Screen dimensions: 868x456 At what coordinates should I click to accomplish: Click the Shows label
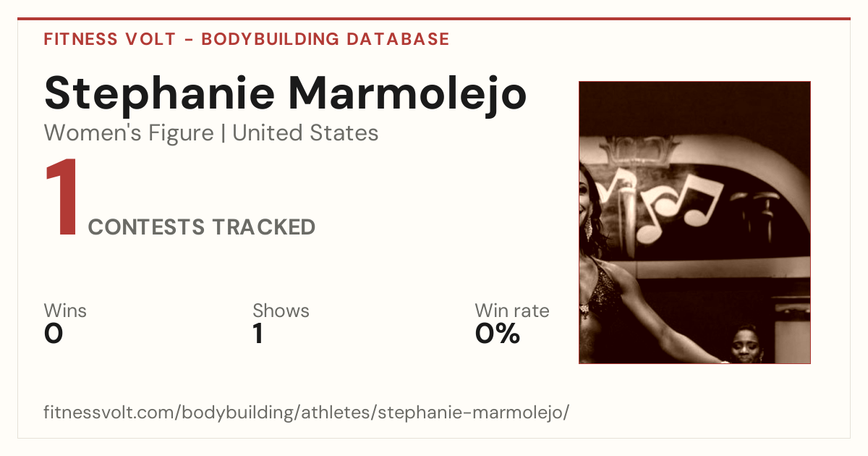(x=281, y=311)
